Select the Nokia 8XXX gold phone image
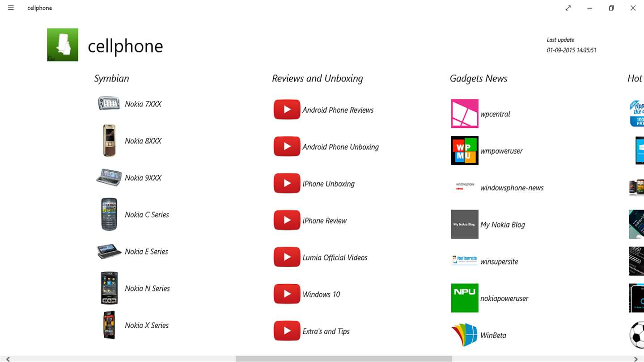This screenshot has height=362, width=644. coord(109,141)
